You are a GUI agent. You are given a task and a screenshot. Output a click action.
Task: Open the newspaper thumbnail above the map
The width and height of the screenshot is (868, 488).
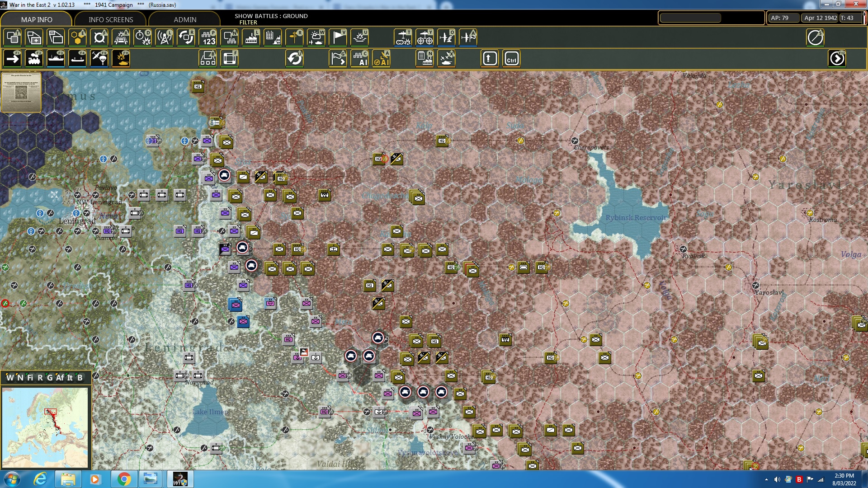pos(21,92)
